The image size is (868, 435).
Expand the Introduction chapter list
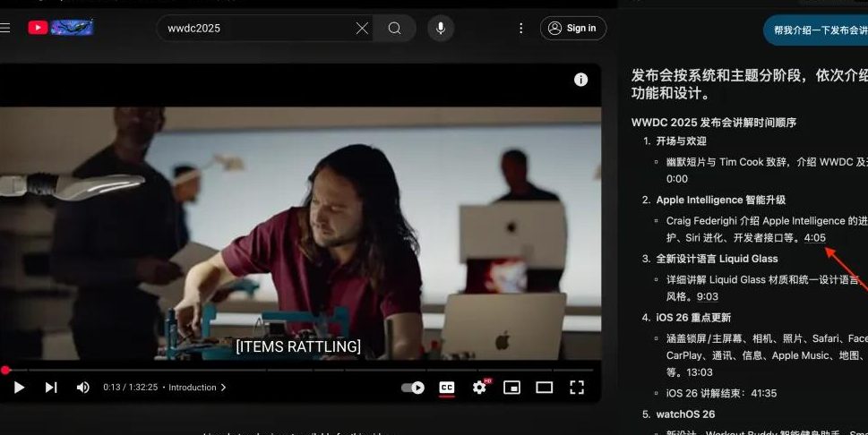(197, 388)
